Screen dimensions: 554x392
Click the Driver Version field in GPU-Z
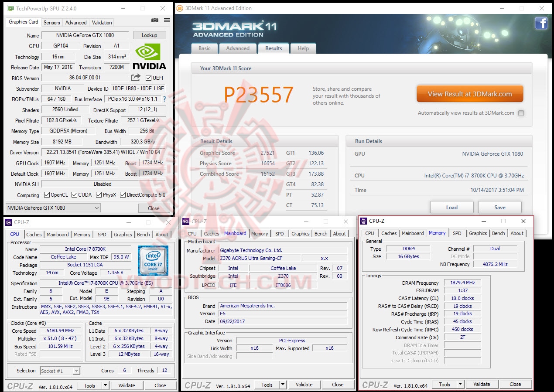pos(103,153)
